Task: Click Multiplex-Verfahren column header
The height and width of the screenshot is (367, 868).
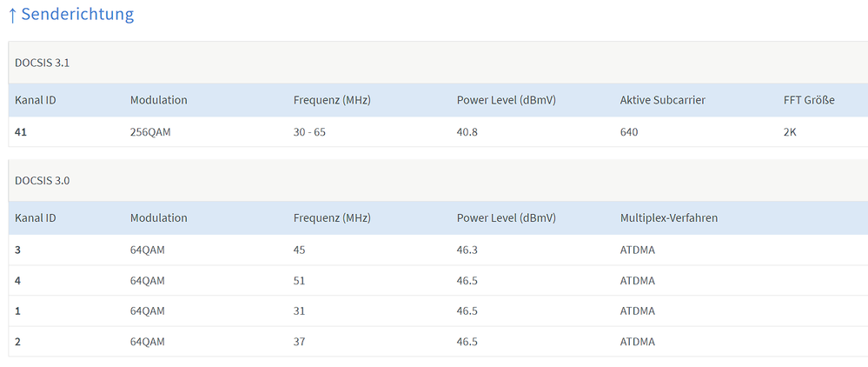Action: pyautogui.click(x=669, y=218)
